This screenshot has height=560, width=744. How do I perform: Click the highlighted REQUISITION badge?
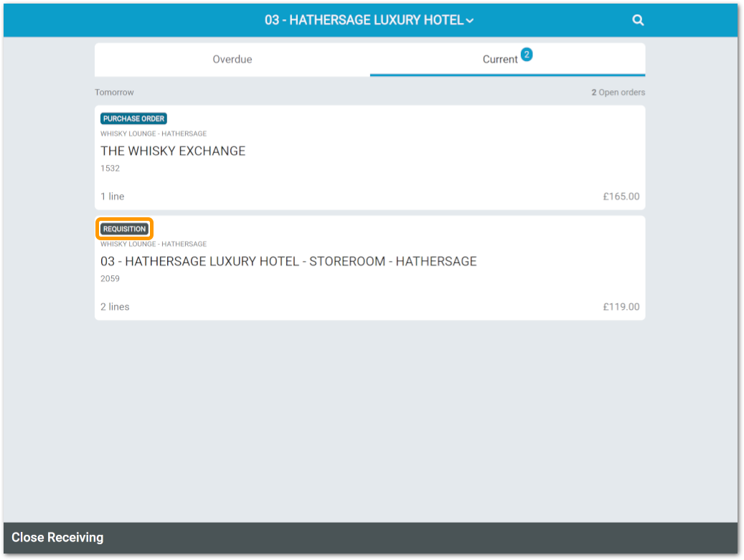(125, 229)
